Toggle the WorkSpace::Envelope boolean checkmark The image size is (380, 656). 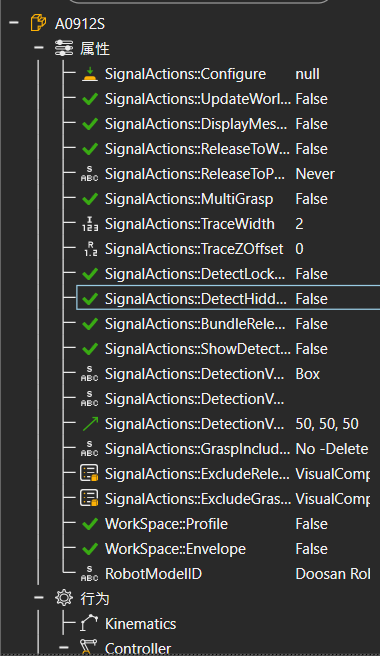(90, 548)
